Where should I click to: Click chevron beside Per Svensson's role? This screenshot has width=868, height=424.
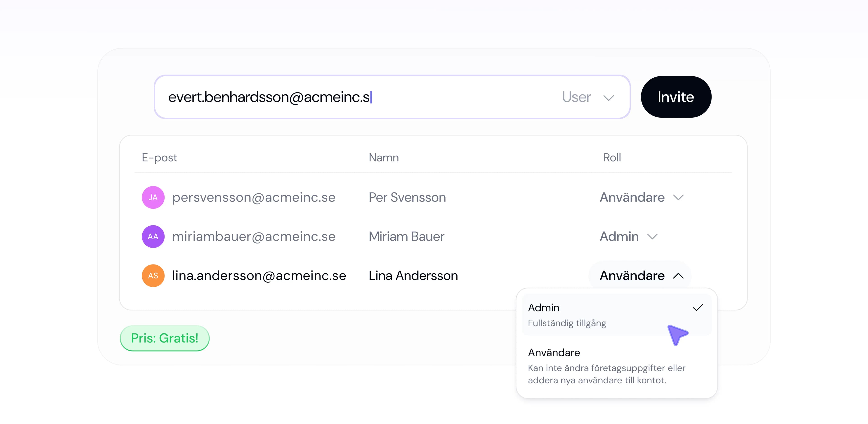[678, 197]
